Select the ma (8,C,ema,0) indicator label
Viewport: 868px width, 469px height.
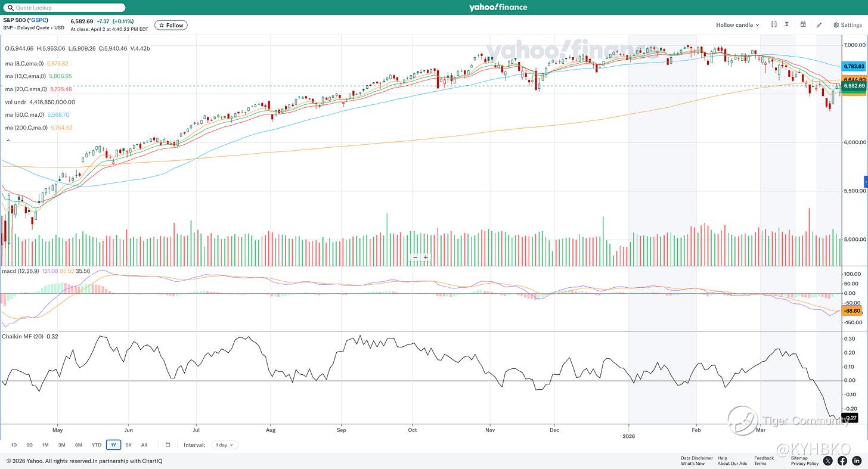pos(24,64)
